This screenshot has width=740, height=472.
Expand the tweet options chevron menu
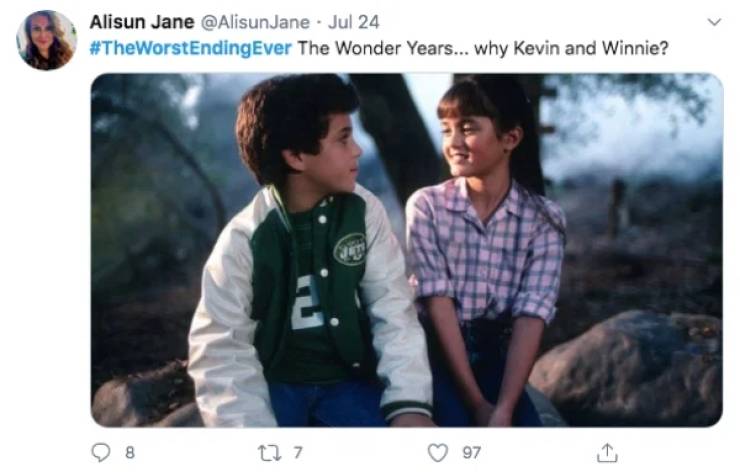click(x=713, y=21)
